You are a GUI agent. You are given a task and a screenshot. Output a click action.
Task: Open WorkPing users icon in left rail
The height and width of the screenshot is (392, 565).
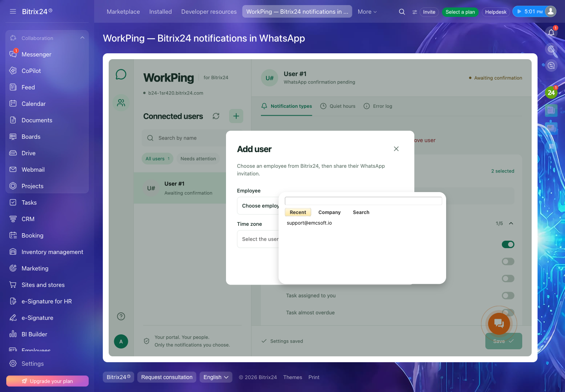(x=121, y=103)
